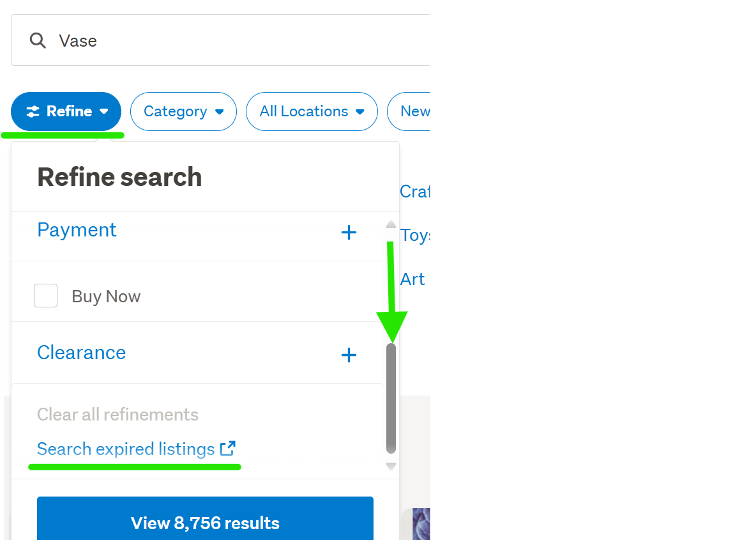The height and width of the screenshot is (540, 756).
Task: Tick the Buy Now checkbox
Action: point(46,296)
